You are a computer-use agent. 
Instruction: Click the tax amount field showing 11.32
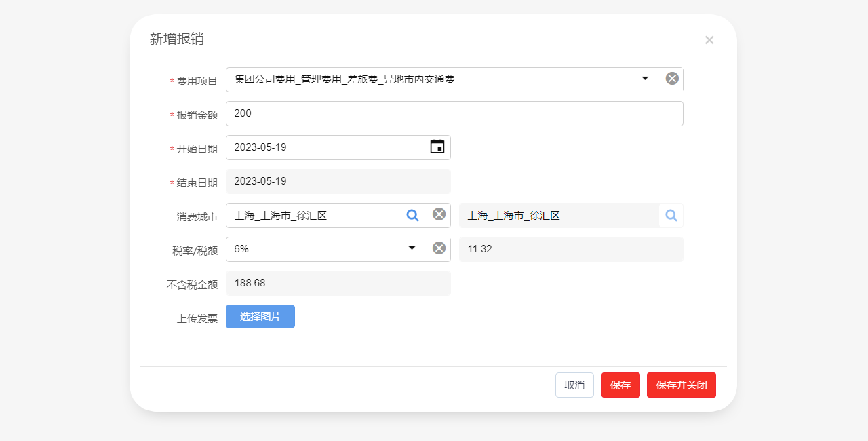click(x=571, y=249)
